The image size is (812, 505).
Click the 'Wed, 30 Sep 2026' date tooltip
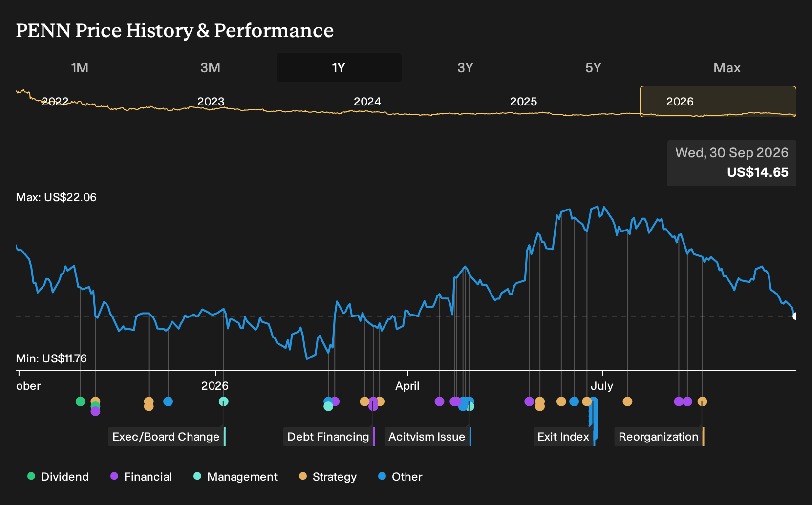pos(732,153)
